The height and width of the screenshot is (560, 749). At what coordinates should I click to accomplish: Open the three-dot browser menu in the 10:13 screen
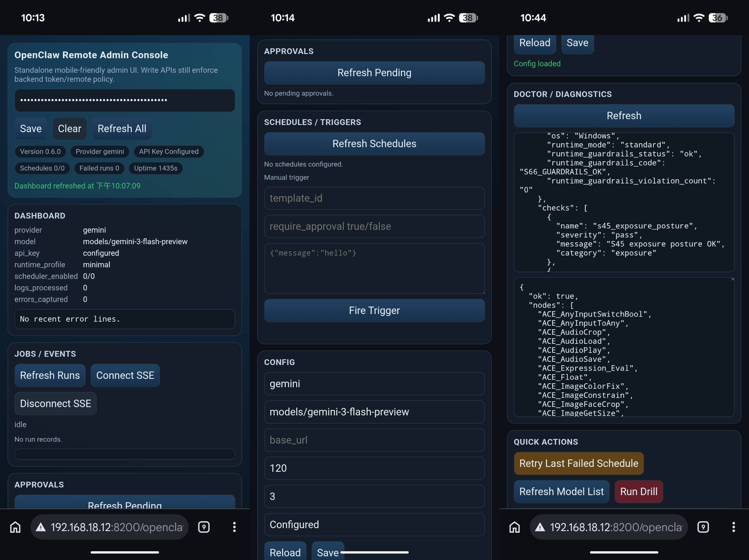(x=234, y=527)
